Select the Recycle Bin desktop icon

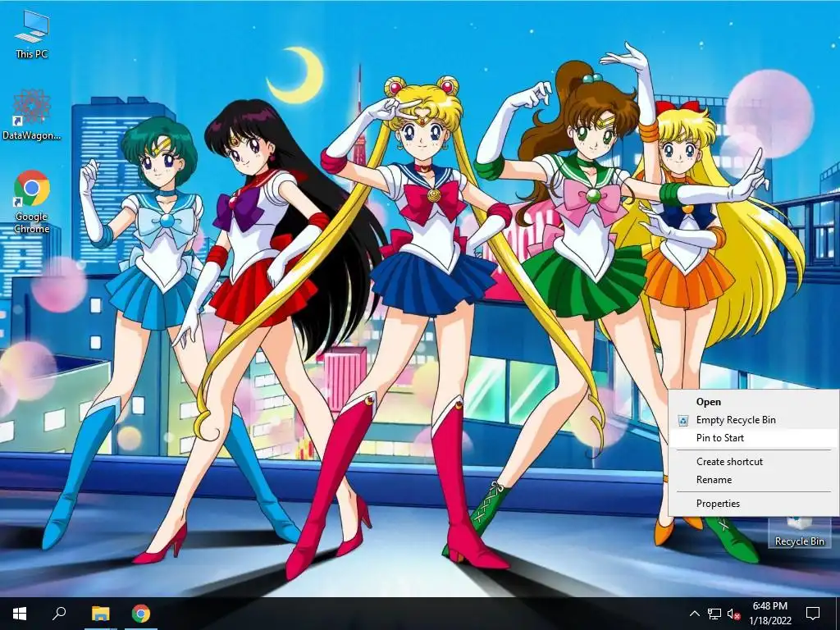click(799, 532)
